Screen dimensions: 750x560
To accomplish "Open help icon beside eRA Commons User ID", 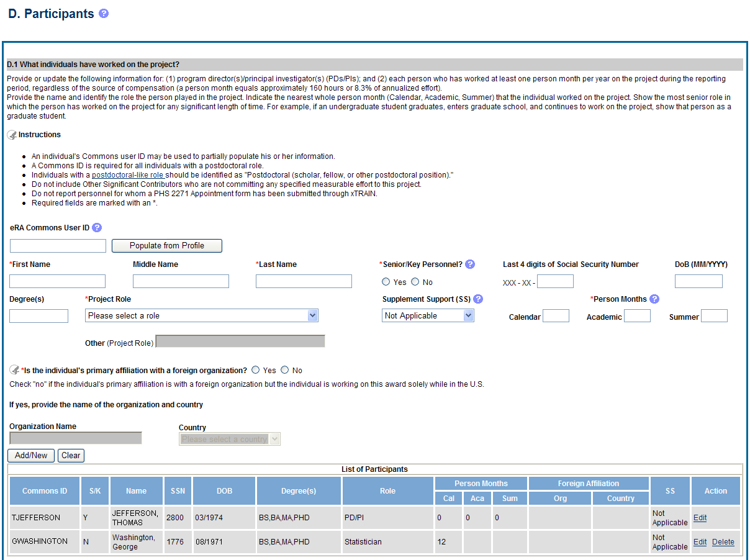I will [x=97, y=228].
